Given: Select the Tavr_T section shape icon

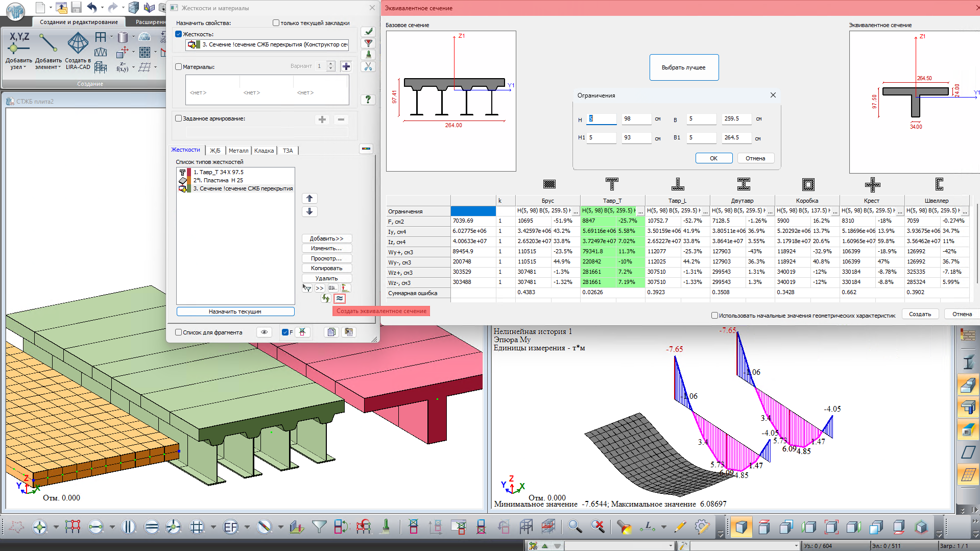Looking at the screenshot, I should point(612,184).
